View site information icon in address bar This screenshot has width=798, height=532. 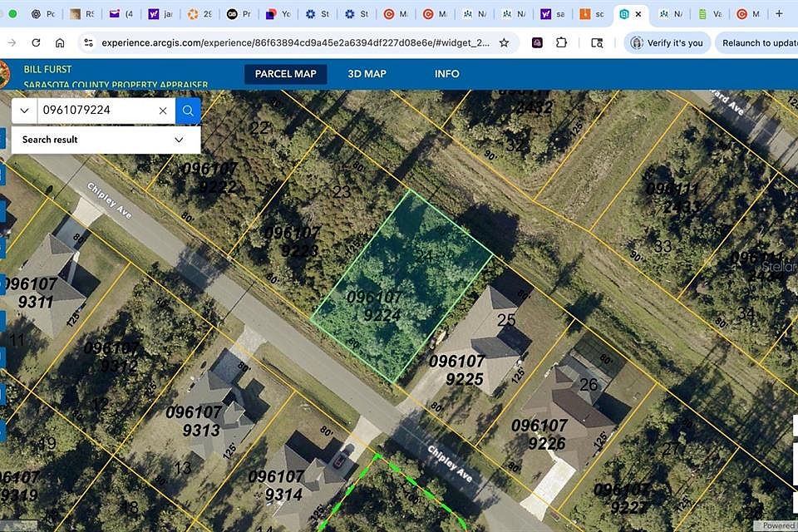coord(88,42)
